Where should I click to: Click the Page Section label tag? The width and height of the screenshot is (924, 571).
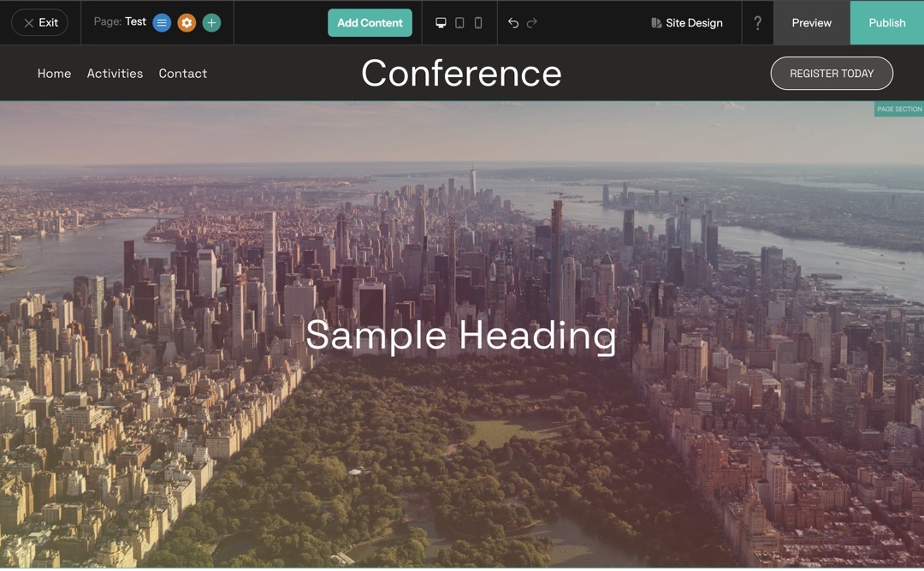point(898,110)
